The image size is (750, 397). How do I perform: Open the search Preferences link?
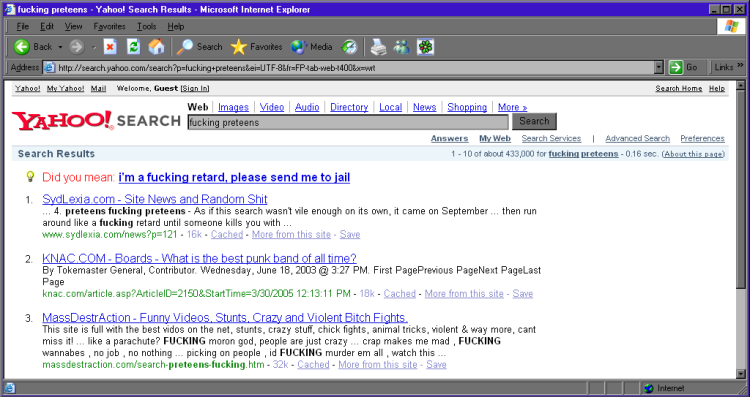coord(702,138)
